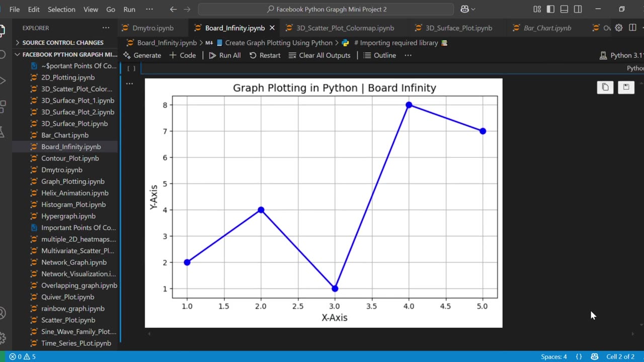
Task: Open Helix_Animation.ipynb in the explorer
Action: pyautogui.click(x=74, y=193)
